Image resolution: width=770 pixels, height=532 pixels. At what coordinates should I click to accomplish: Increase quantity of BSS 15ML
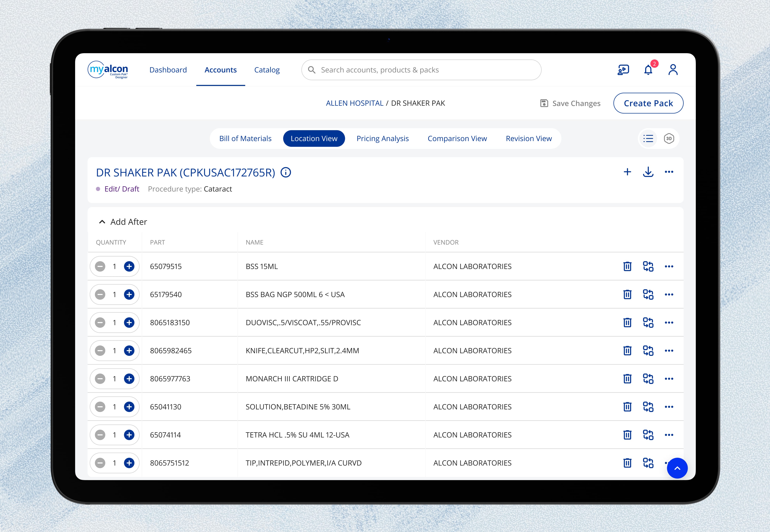[129, 266]
